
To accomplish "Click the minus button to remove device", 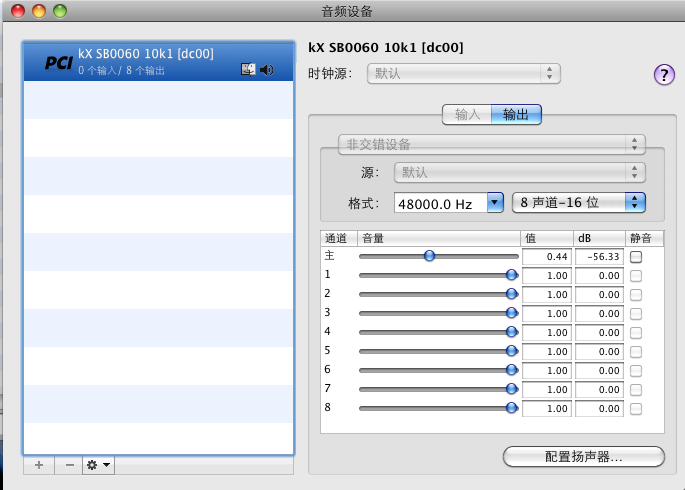I will click(x=68, y=465).
